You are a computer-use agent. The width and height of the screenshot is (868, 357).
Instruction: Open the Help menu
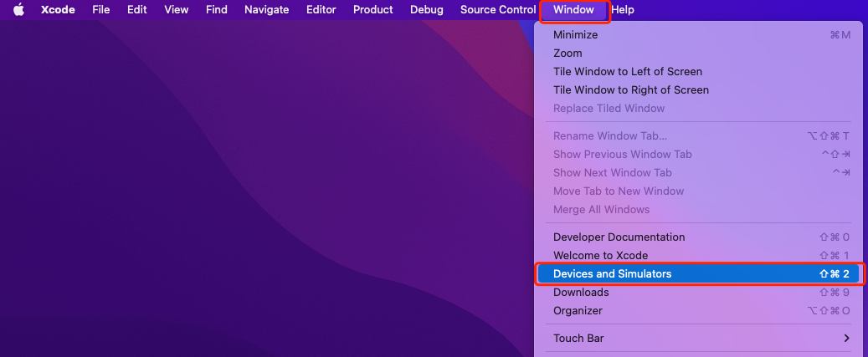pyautogui.click(x=623, y=10)
